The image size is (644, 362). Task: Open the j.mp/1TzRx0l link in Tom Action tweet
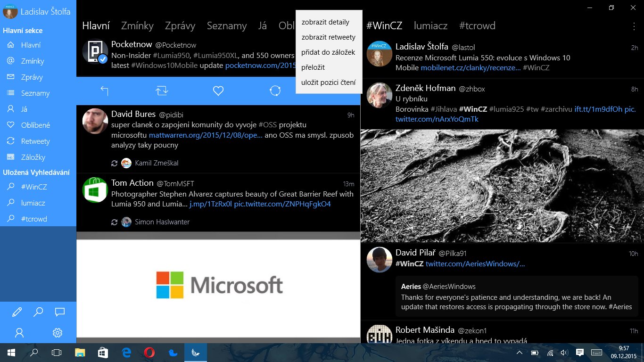[x=211, y=204]
